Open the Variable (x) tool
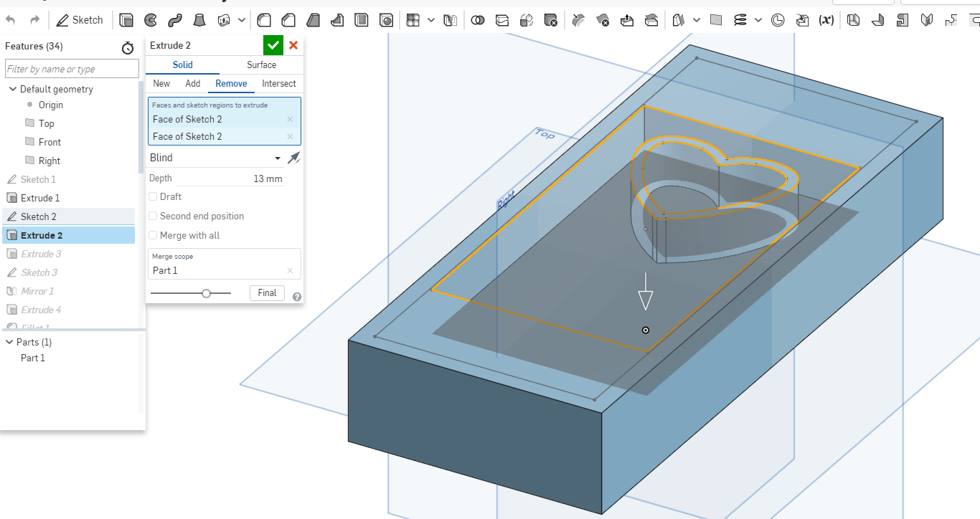 tap(826, 20)
